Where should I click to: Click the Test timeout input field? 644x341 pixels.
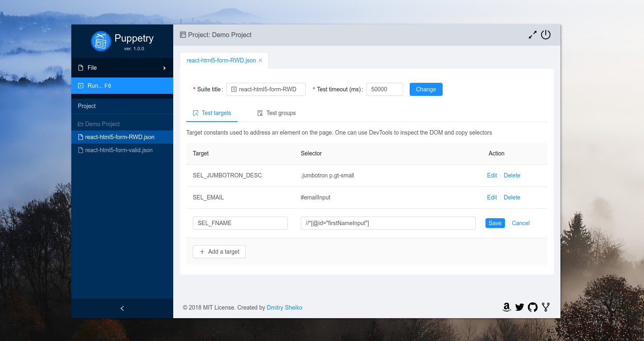click(385, 89)
